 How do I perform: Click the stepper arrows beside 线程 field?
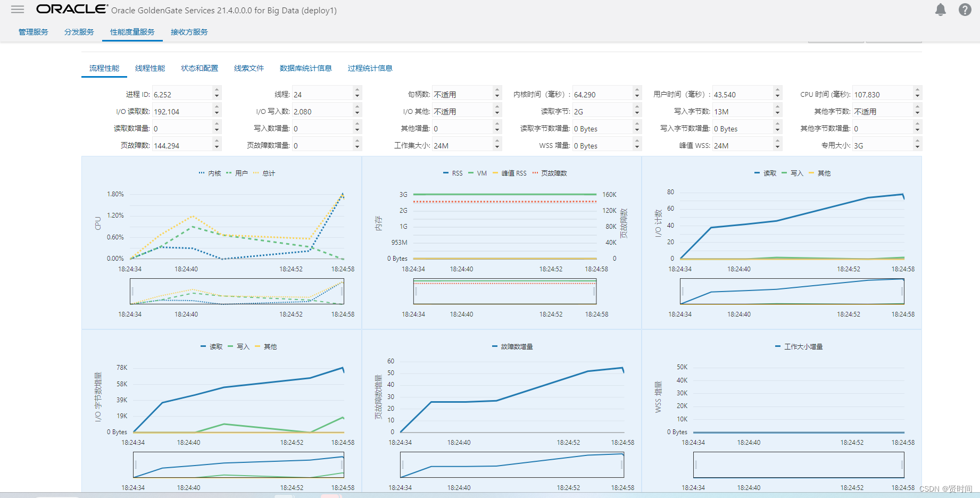click(357, 94)
